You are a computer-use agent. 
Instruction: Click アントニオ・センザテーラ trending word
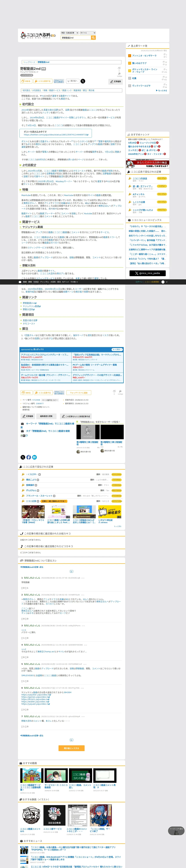[144, 56]
